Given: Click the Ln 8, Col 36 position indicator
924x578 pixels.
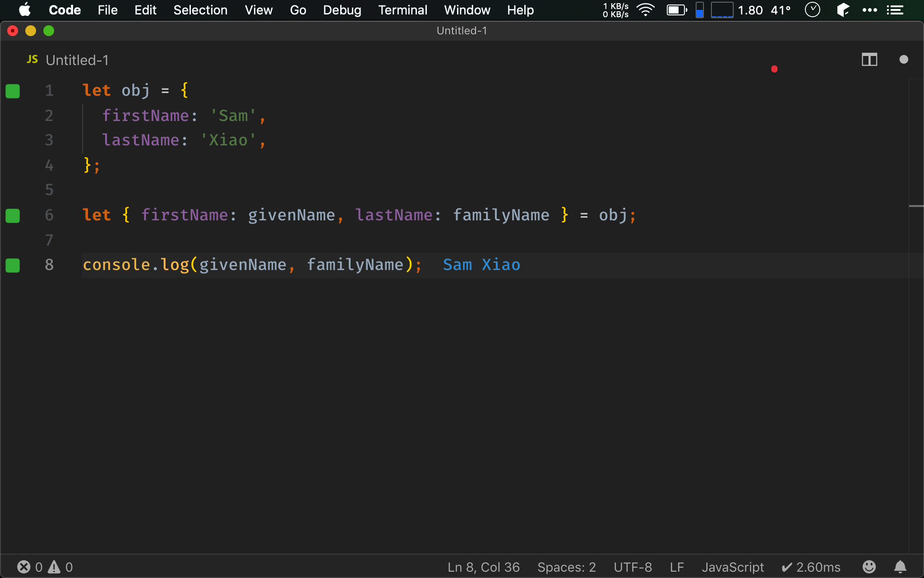Looking at the screenshot, I should [x=483, y=567].
